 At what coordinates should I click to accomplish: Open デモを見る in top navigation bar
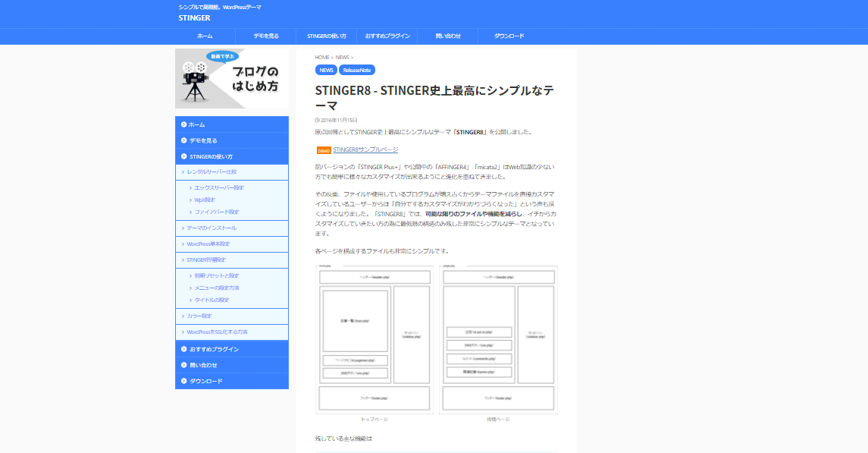[x=266, y=36]
